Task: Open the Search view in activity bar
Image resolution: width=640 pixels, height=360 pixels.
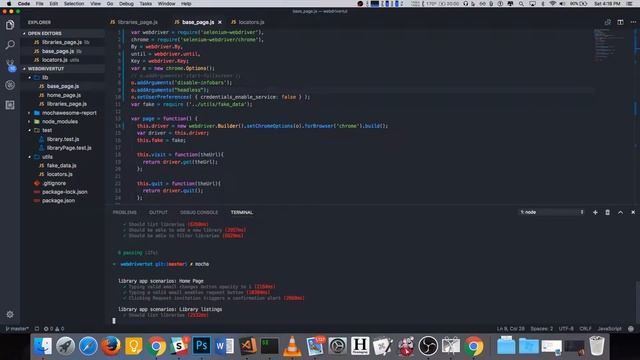Action: point(10,44)
